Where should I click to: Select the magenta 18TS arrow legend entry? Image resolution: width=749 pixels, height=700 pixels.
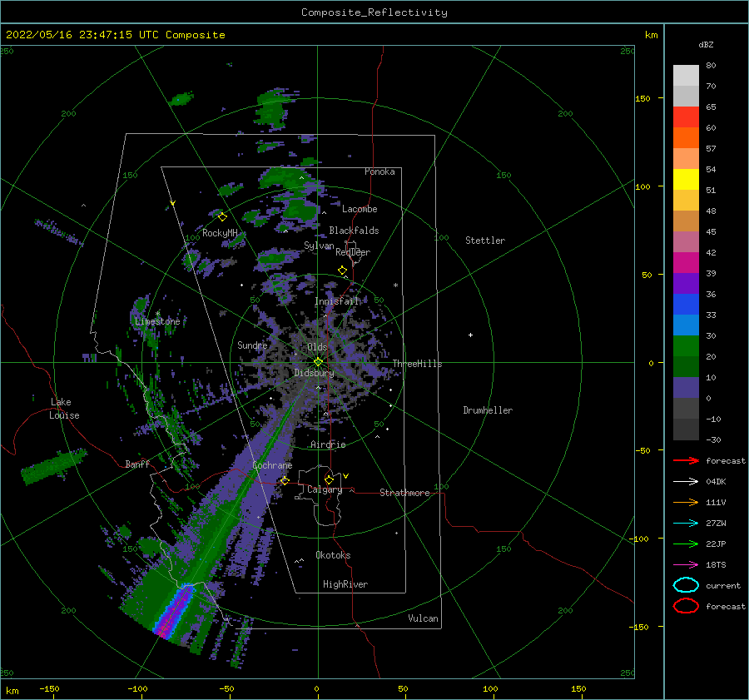tap(686, 565)
